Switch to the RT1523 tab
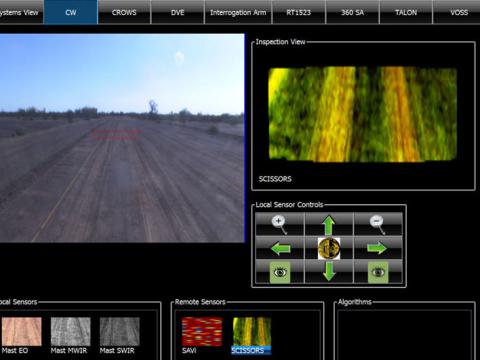Screen dimensions: 480x360 pos(298,12)
